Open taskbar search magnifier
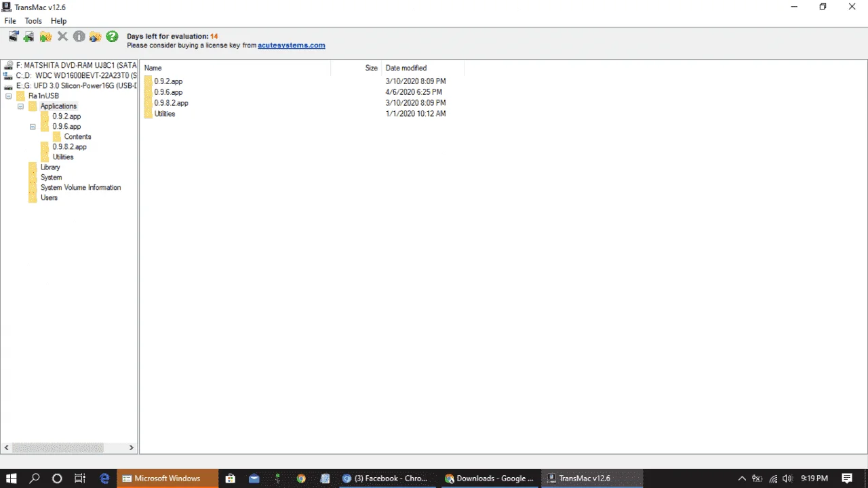 pyautogui.click(x=35, y=479)
